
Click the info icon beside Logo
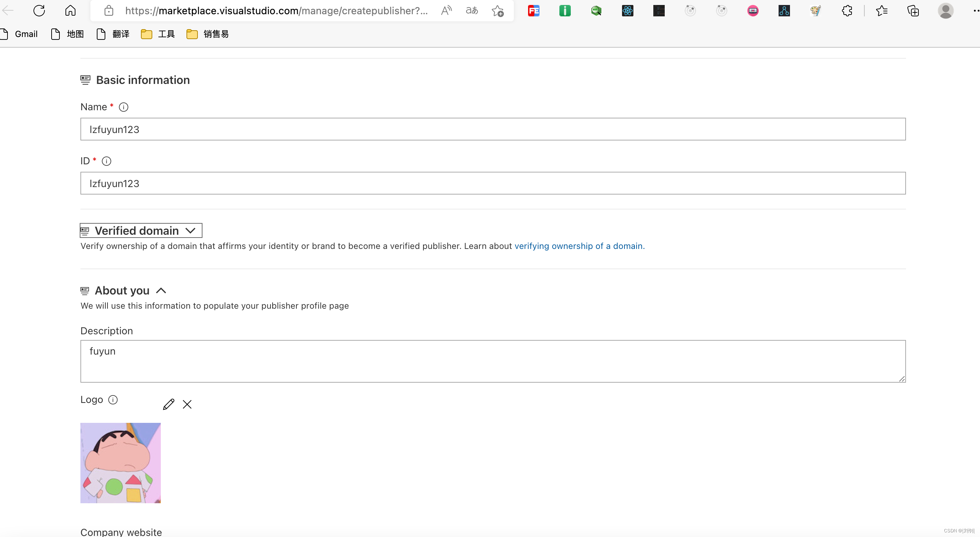tap(113, 400)
